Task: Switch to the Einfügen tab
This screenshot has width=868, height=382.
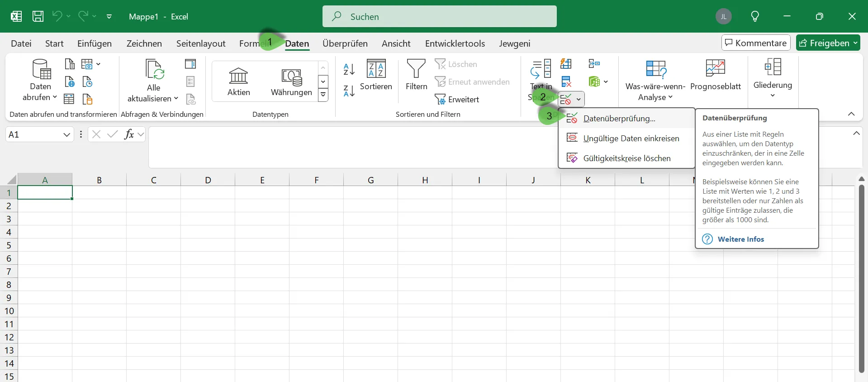Action: (x=95, y=43)
